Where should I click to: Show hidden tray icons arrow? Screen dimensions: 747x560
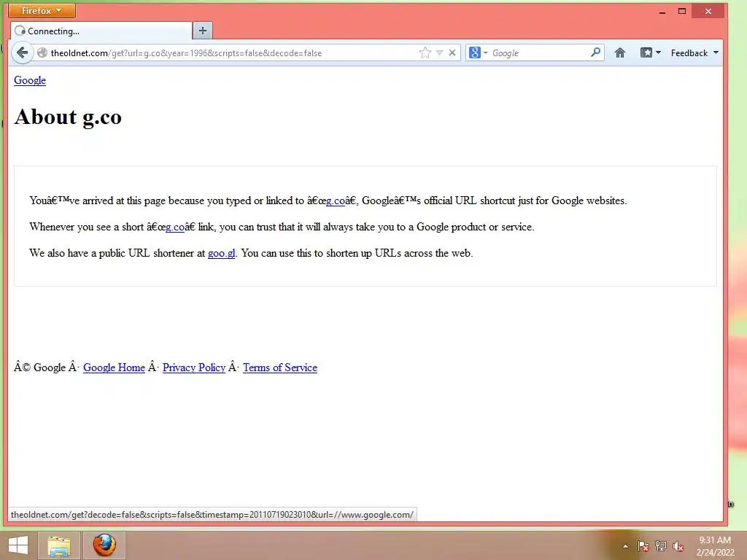[625, 547]
